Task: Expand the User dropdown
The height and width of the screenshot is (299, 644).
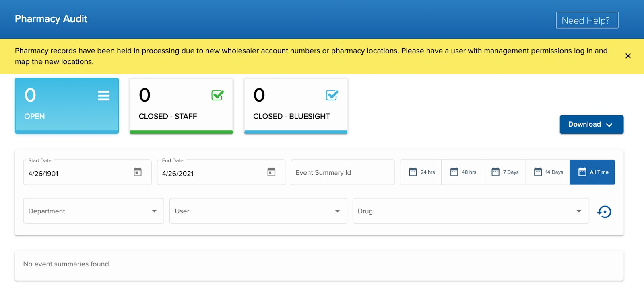Action: point(258,211)
